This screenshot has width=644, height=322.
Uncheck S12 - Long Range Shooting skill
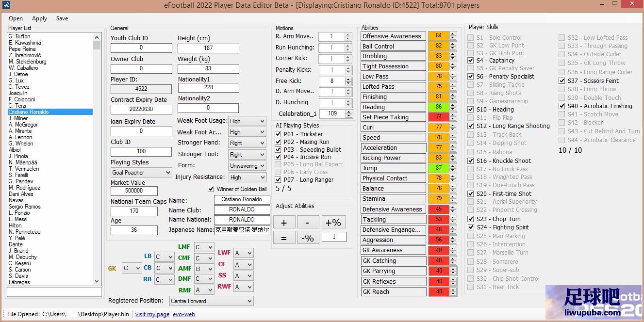[471, 126]
